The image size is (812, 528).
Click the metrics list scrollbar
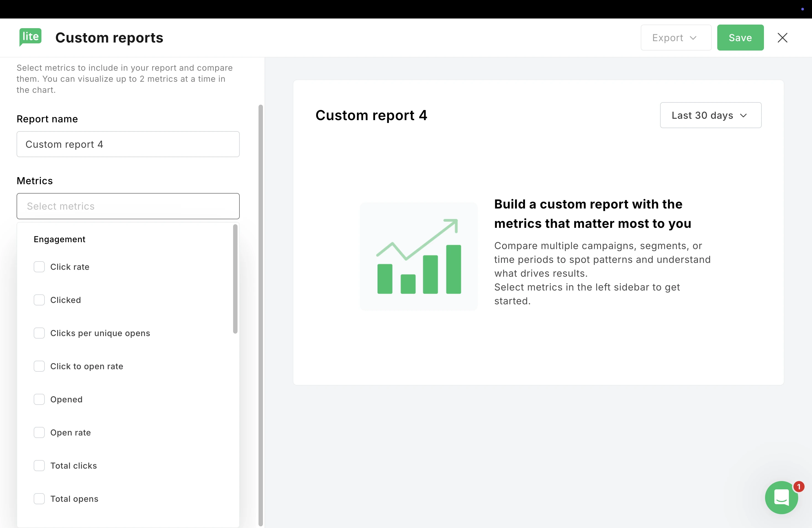pos(235,278)
